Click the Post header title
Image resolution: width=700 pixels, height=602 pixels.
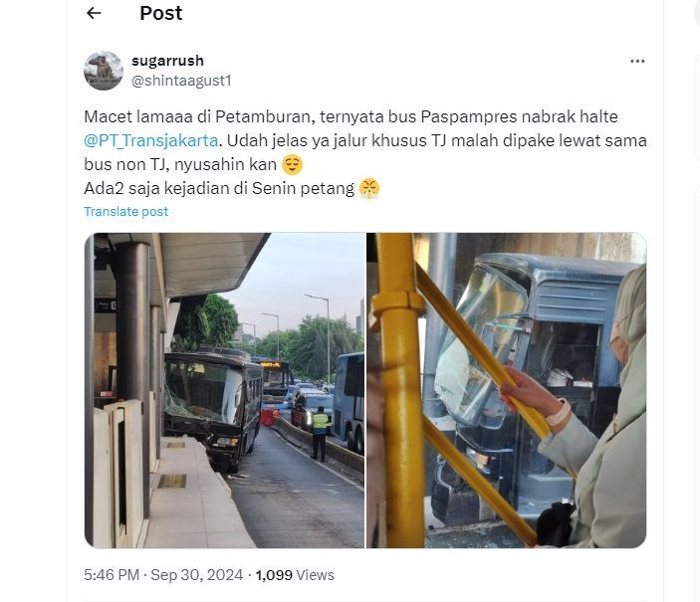(161, 13)
